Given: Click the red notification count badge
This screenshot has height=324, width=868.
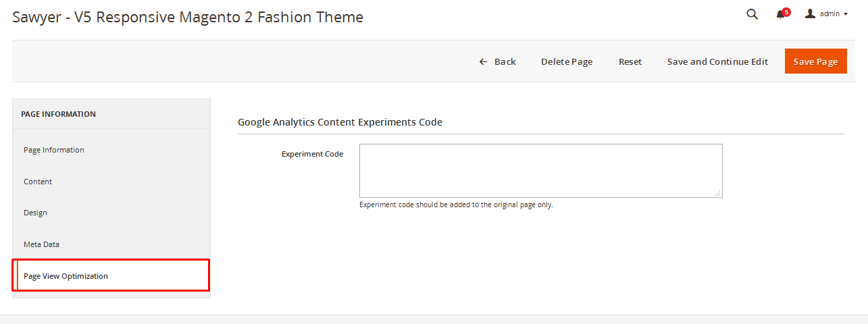Looking at the screenshot, I should coord(786,11).
